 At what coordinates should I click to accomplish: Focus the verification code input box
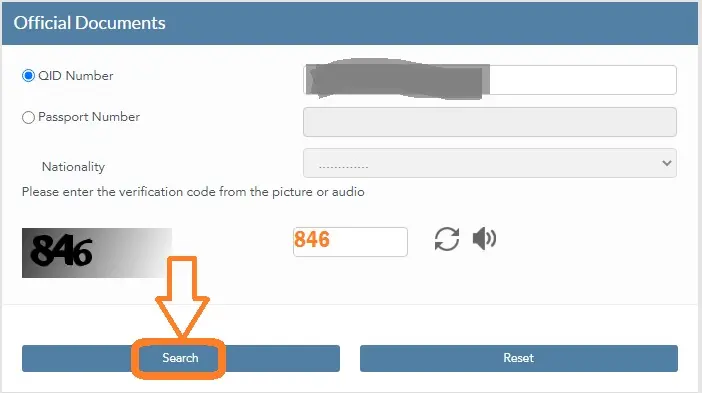click(x=350, y=242)
